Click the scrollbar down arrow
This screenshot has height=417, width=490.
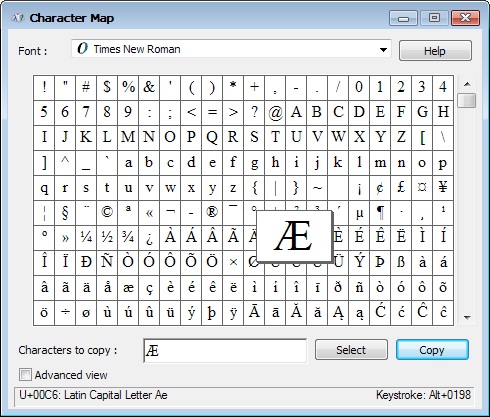pyautogui.click(x=467, y=318)
